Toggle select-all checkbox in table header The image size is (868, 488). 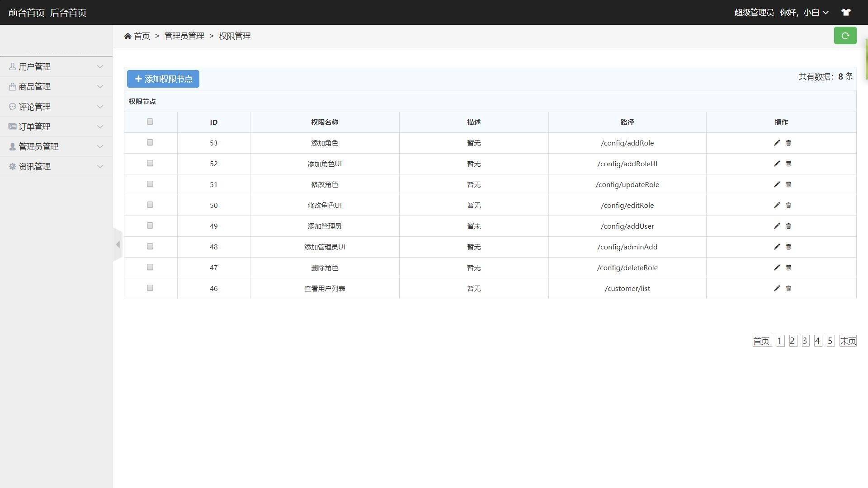(x=150, y=122)
